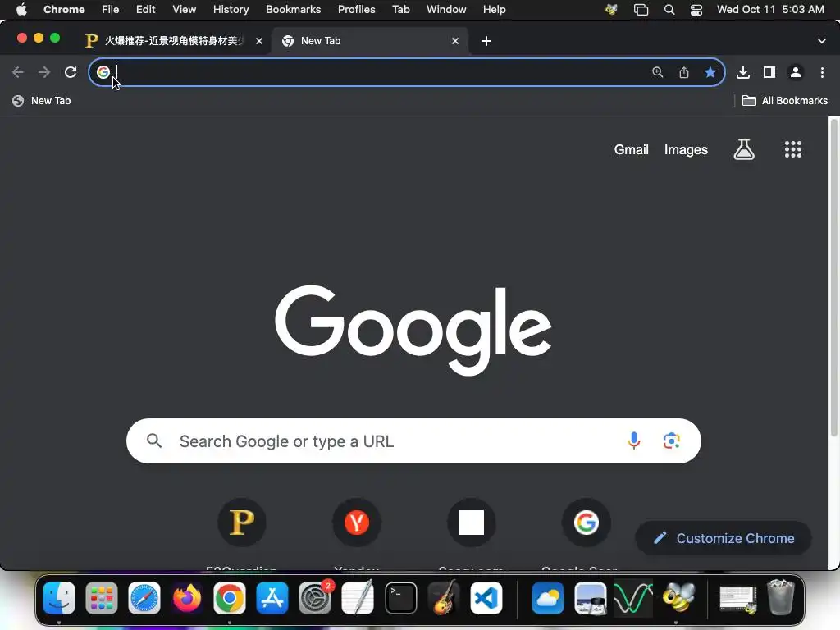Open the profile avatar menu
This screenshot has height=630, width=840.
click(x=796, y=72)
